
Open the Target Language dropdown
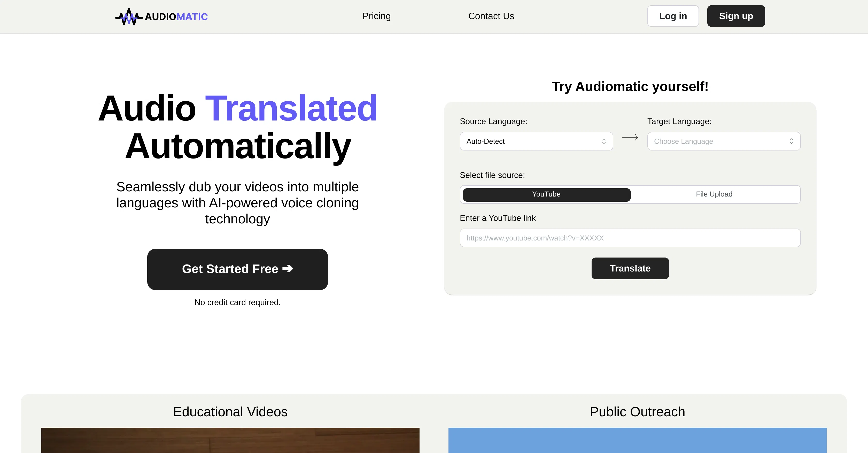coord(723,141)
